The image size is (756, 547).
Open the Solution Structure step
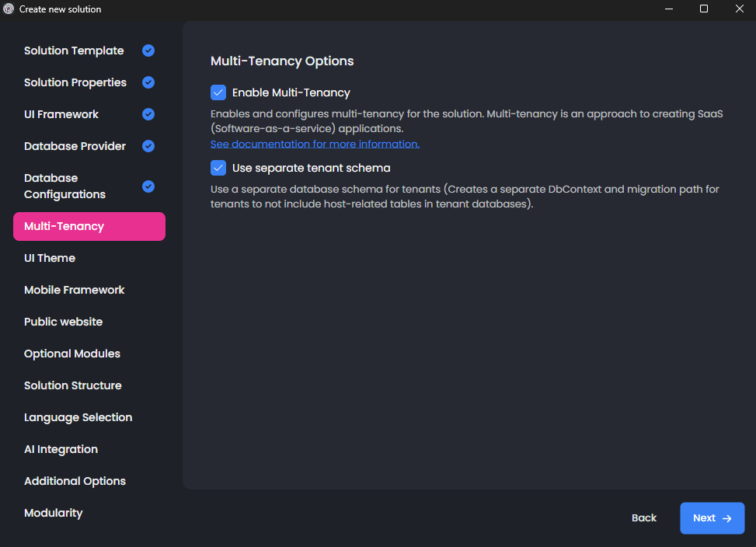point(73,385)
